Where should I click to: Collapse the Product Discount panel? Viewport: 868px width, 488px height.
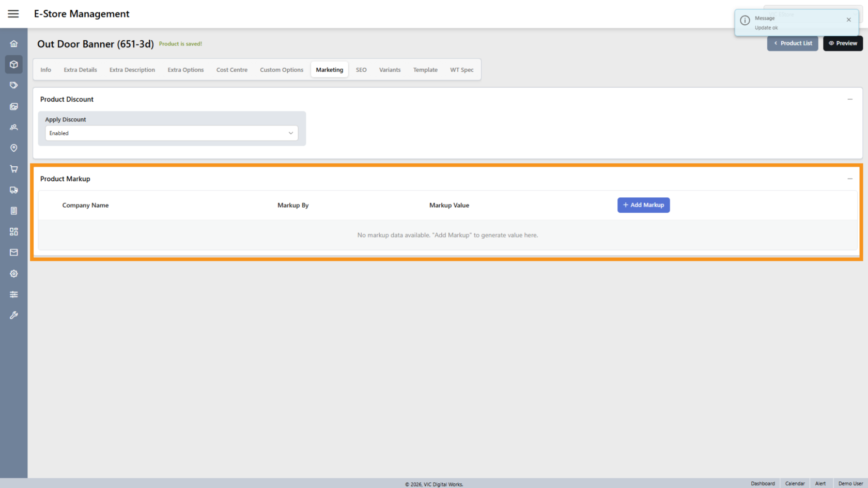pos(850,99)
